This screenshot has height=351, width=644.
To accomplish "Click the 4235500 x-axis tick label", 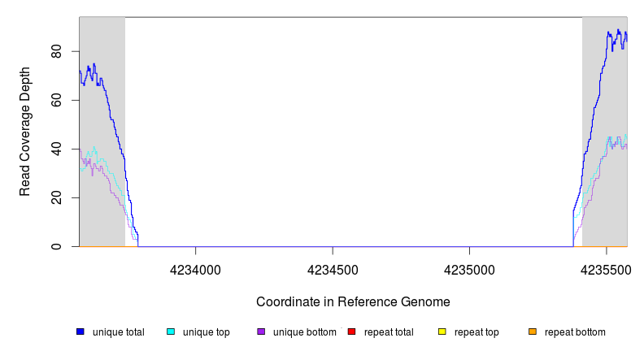I will point(606,270).
